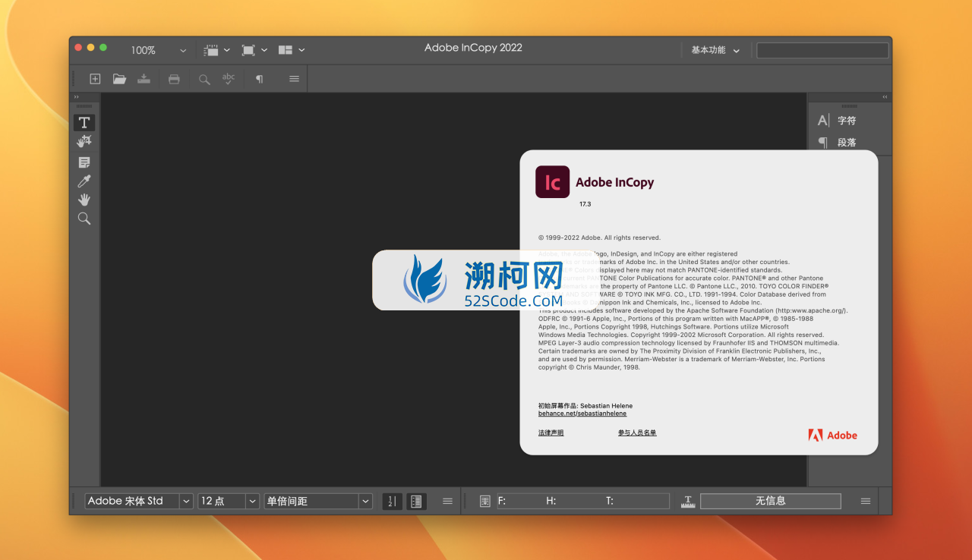Click the green full-screen window button
Screen dimensions: 972x560
pyautogui.click(x=103, y=47)
